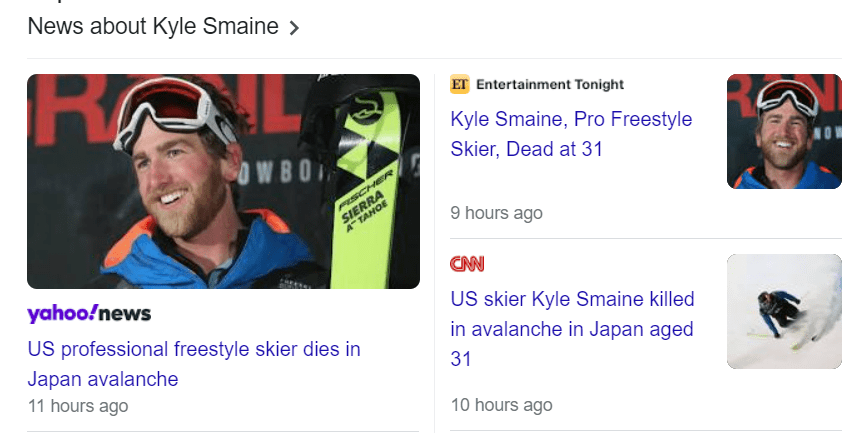Open the News about Kyle Smaine heading

(153, 27)
